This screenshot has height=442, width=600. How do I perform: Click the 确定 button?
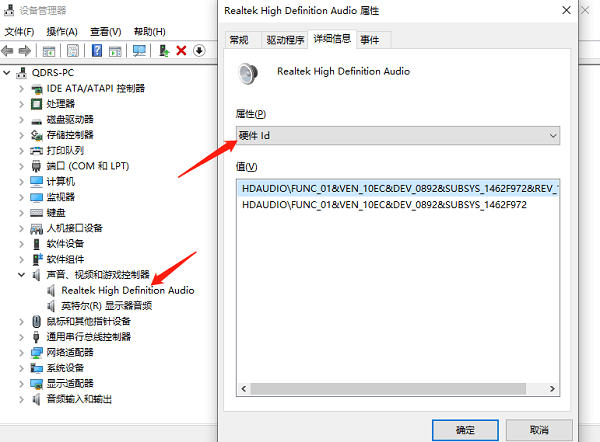click(x=465, y=430)
